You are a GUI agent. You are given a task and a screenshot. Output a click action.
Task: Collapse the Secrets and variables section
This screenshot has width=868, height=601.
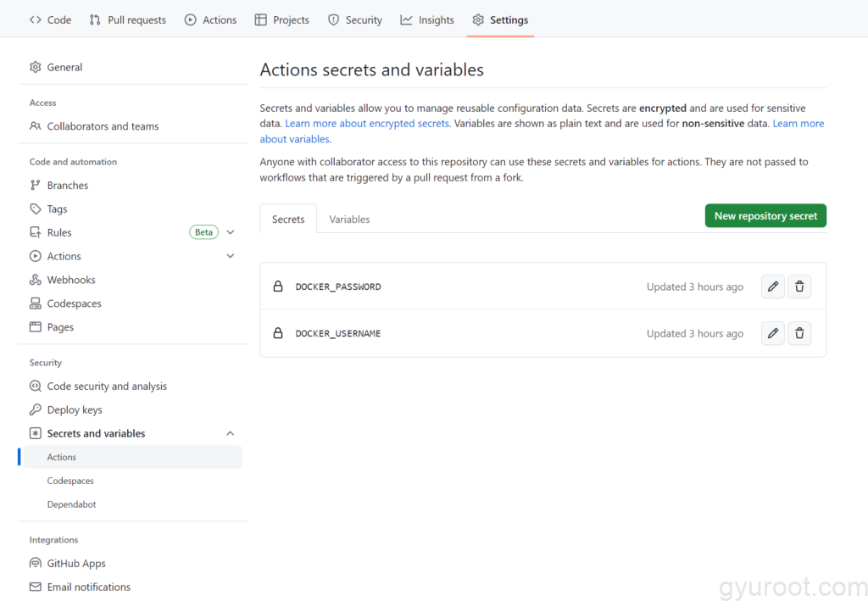coord(231,433)
